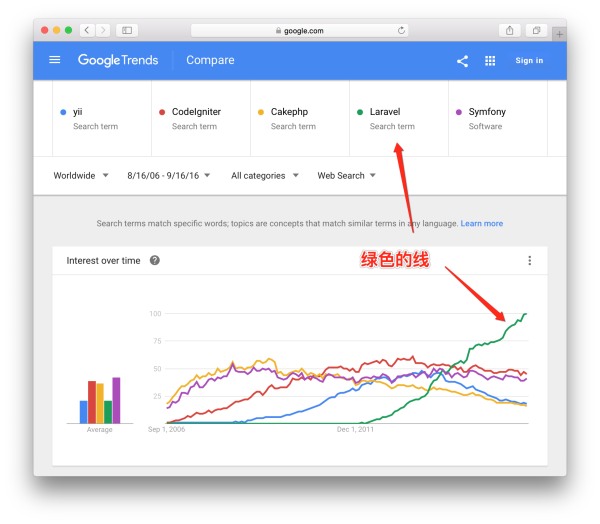This screenshot has height=524, width=600.
Task: Open the hamburger navigation menu
Action: click(55, 60)
